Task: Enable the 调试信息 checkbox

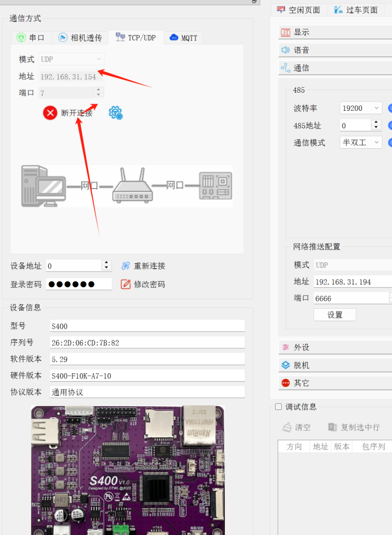Action: (278, 407)
